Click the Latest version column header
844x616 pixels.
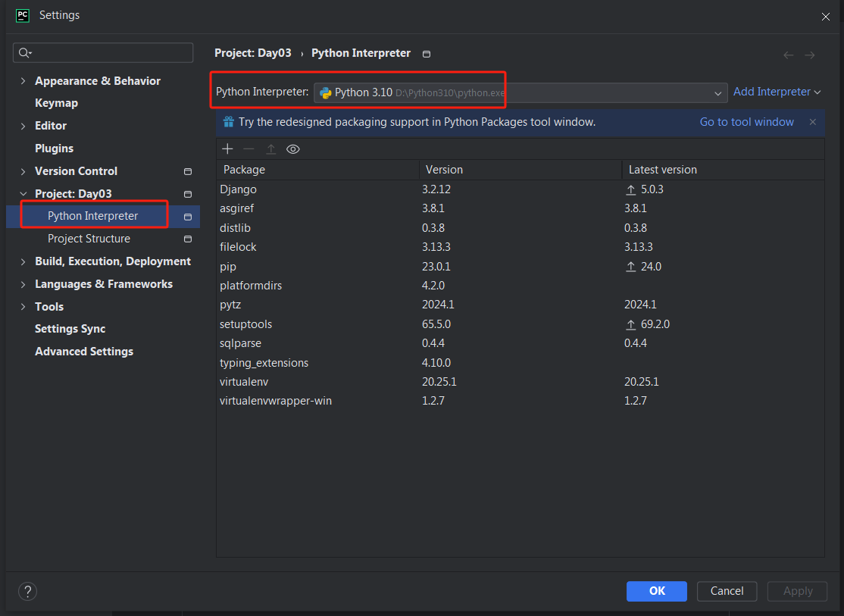(724, 170)
